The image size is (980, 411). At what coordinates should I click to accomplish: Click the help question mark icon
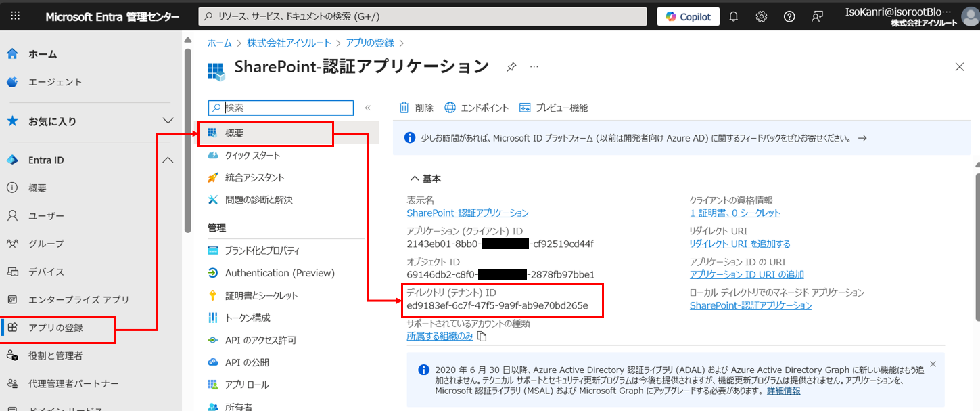click(x=789, y=17)
